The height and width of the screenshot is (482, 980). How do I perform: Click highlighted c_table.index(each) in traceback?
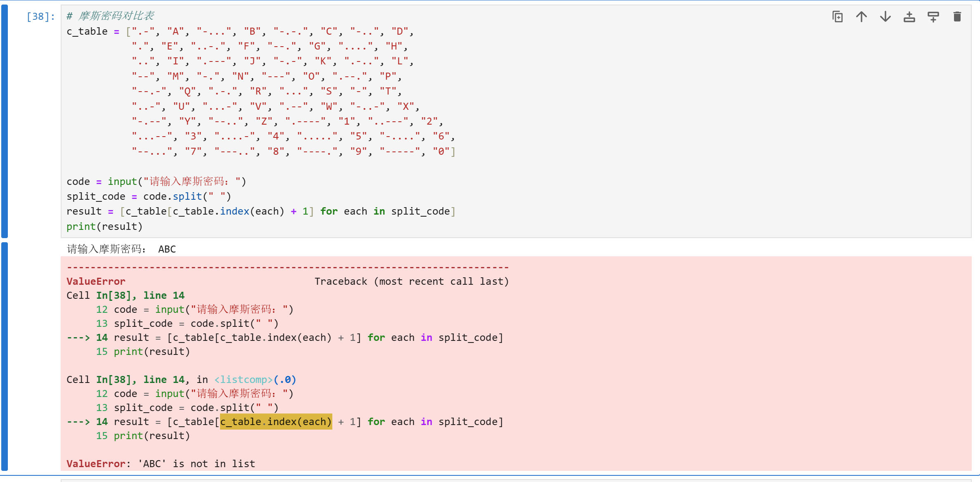tap(276, 422)
